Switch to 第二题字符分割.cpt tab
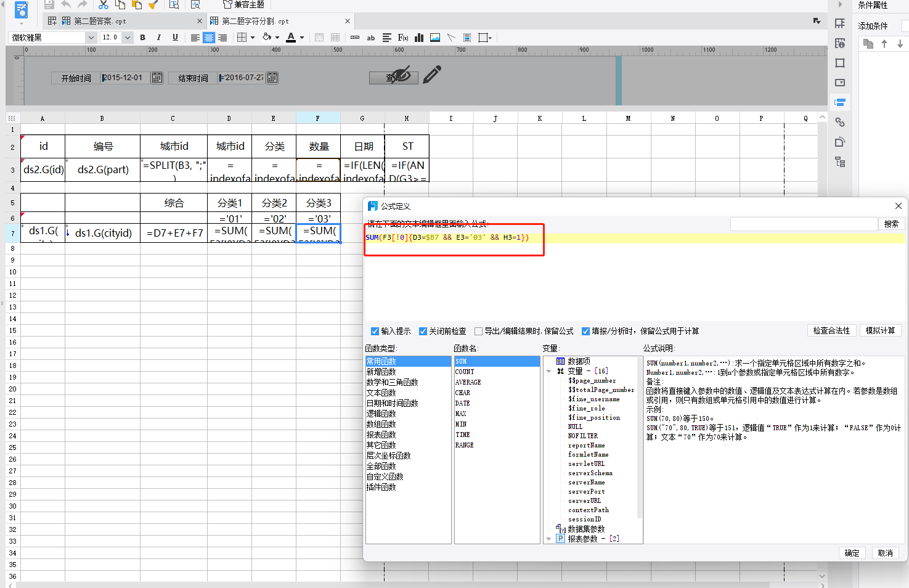This screenshot has width=909, height=588. 255,21
